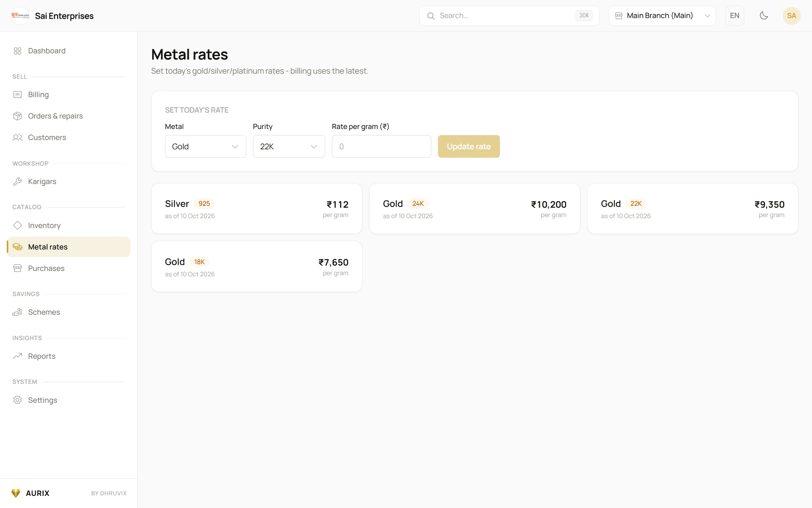The width and height of the screenshot is (812, 508).
Task: Click the Update rate button
Action: tap(468, 146)
